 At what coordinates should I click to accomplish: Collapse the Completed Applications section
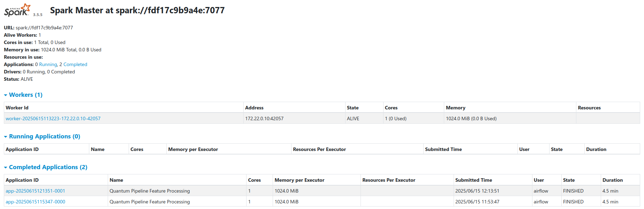tap(5, 167)
